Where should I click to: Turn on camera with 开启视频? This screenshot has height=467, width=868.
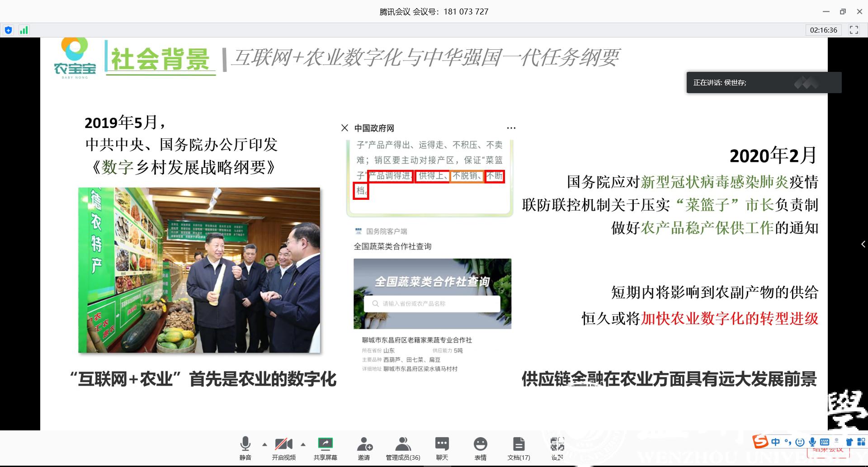point(283,448)
